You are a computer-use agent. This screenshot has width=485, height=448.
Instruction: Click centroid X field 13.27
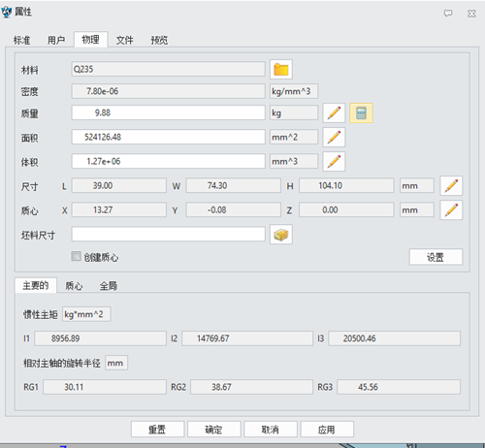point(119,209)
